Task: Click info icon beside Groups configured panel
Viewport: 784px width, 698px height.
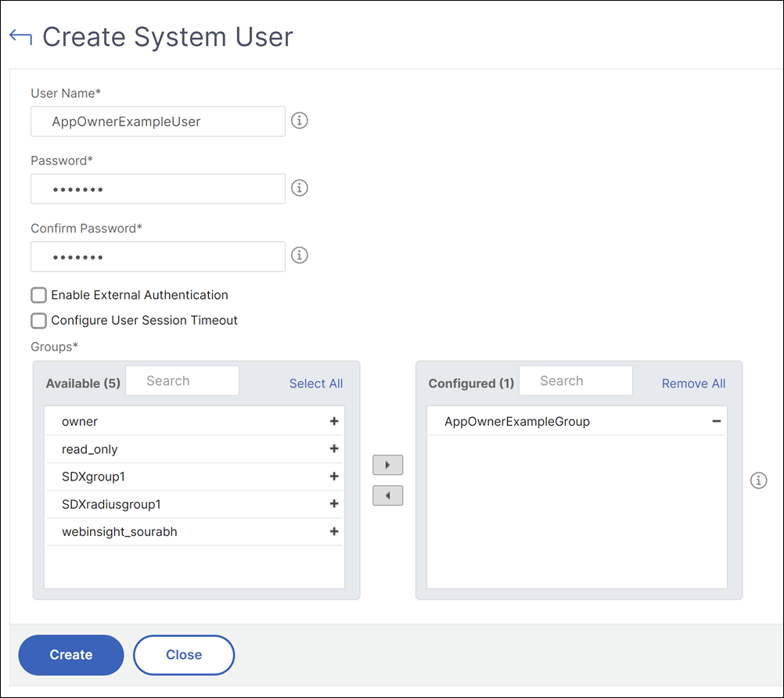Action: coord(758,480)
